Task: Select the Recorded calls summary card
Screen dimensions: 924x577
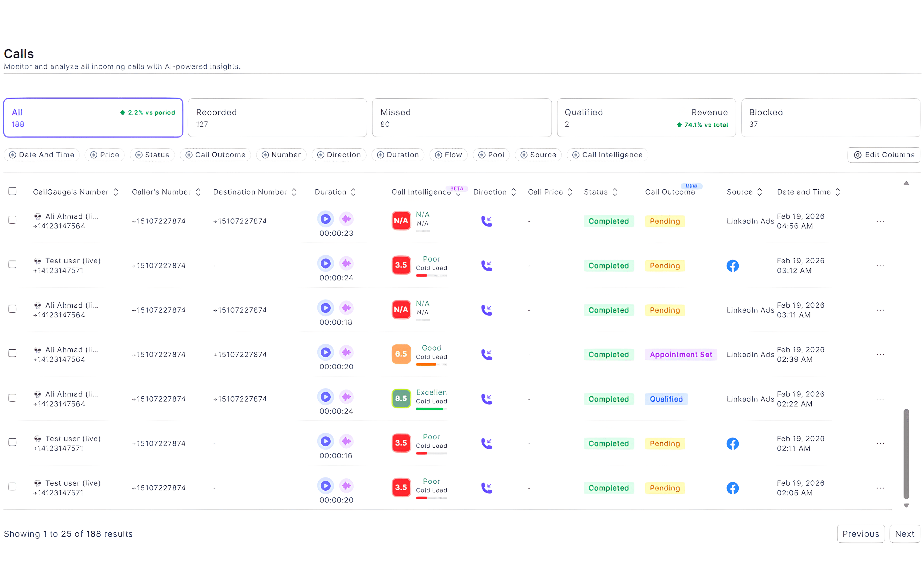Action: coord(277,118)
